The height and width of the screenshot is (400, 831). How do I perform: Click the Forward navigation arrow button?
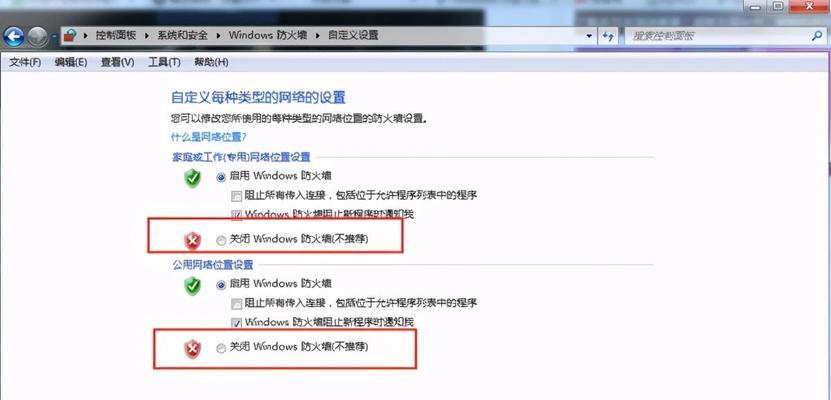coord(38,37)
